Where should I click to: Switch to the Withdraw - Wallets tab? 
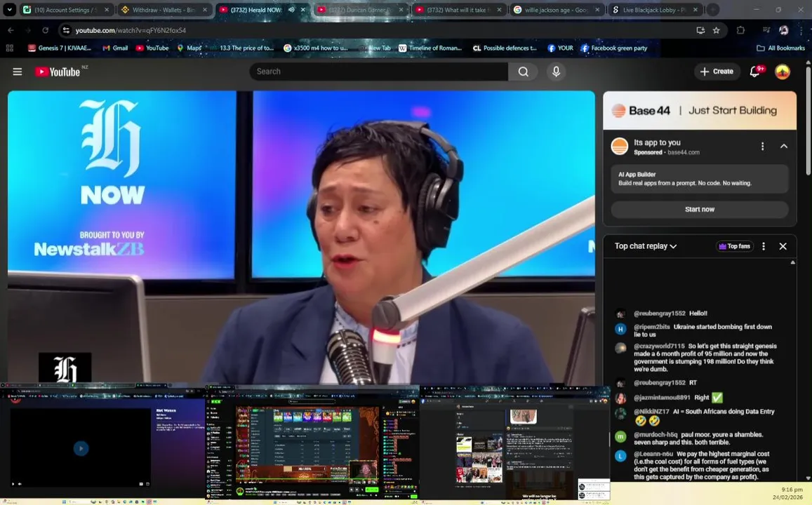coord(164,10)
